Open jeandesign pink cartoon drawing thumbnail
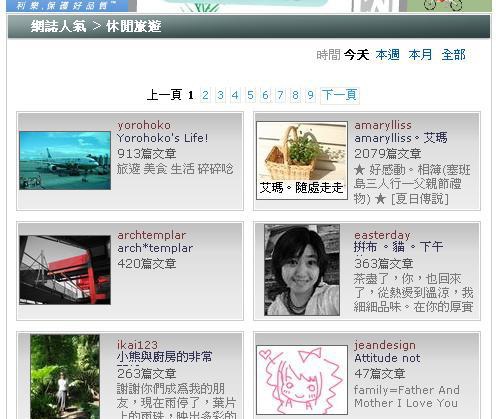The height and width of the screenshot is (419, 496). tap(302, 380)
